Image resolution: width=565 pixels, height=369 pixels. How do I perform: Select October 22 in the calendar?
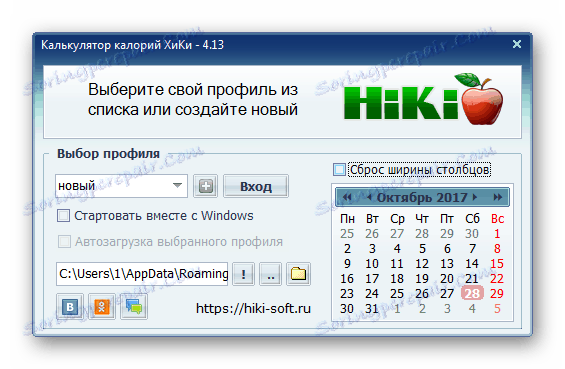coord(497,279)
